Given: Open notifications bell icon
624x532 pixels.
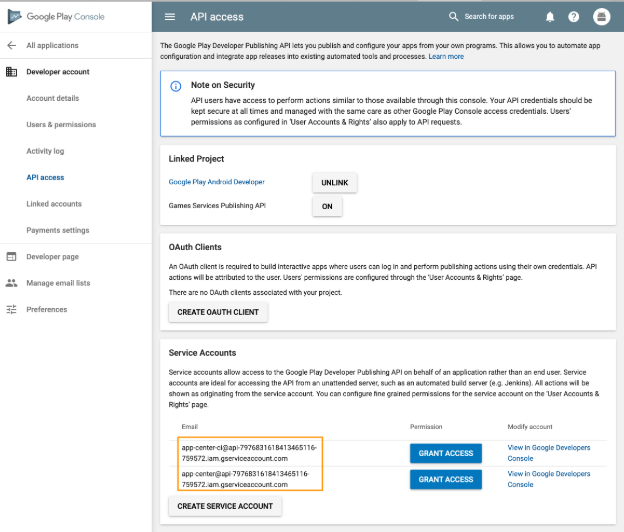Looking at the screenshot, I should (550, 17).
